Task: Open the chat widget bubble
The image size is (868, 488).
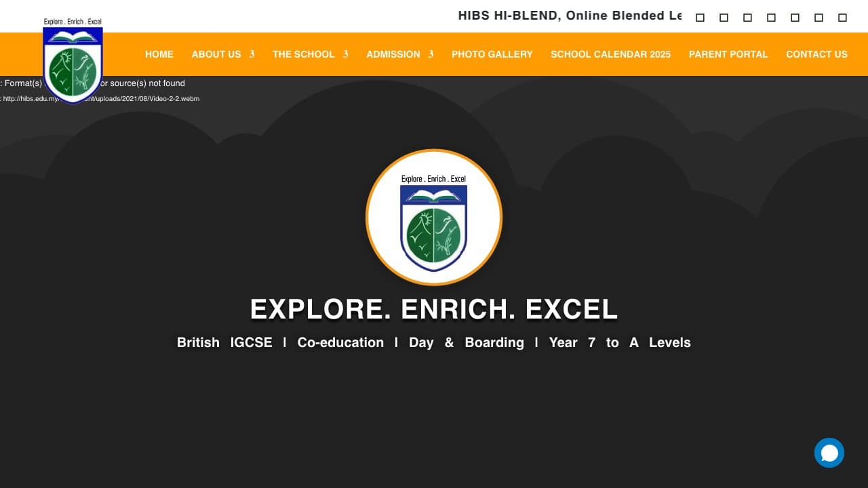Action: coord(829,452)
